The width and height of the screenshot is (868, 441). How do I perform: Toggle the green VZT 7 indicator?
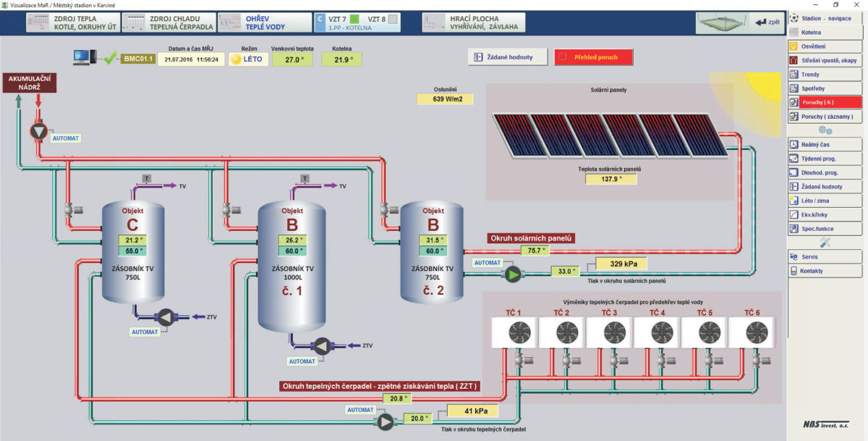coord(354,19)
